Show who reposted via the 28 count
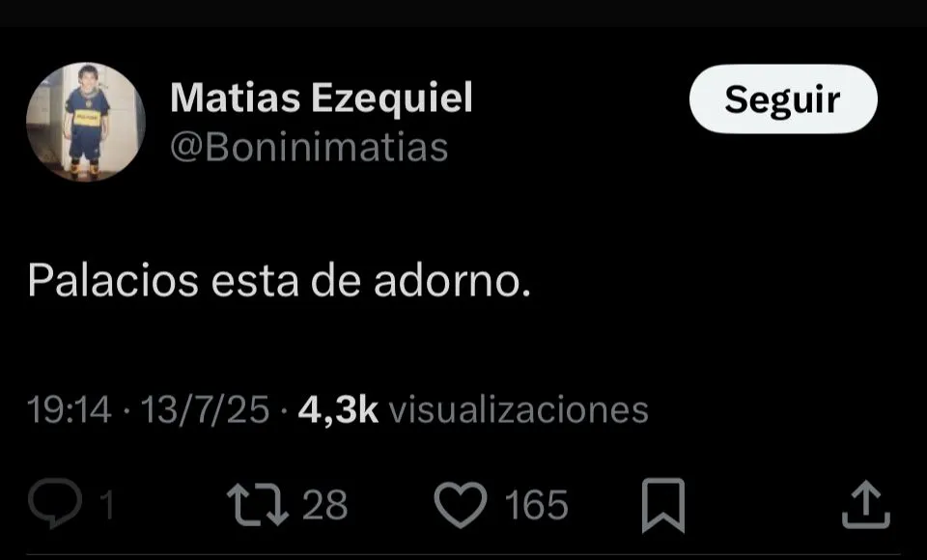Screen dimensions: 927x560 (324, 505)
